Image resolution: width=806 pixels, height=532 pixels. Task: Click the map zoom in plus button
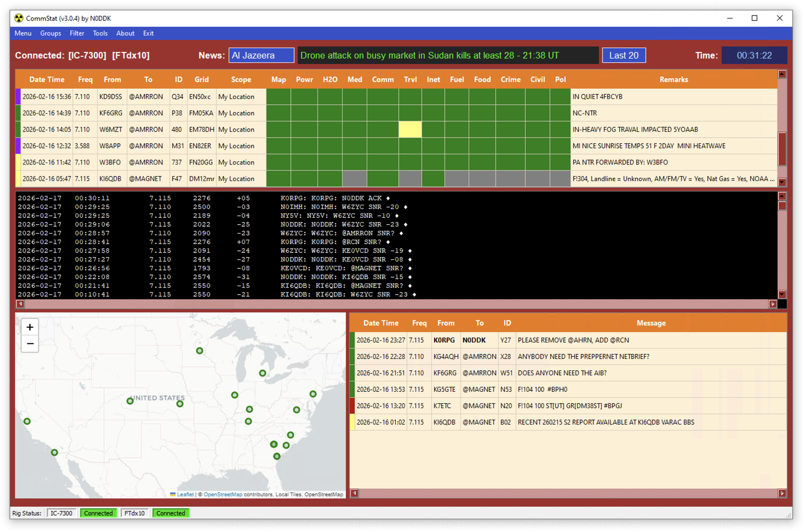tap(30, 327)
